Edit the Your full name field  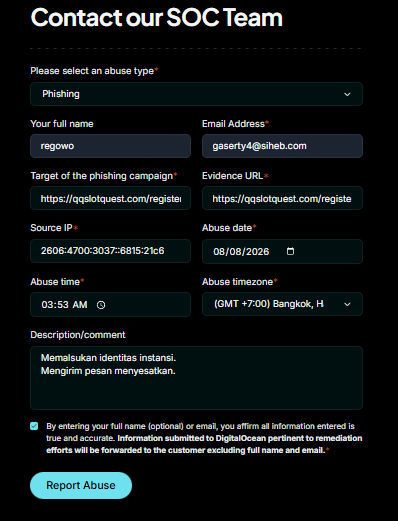(110, 146)
